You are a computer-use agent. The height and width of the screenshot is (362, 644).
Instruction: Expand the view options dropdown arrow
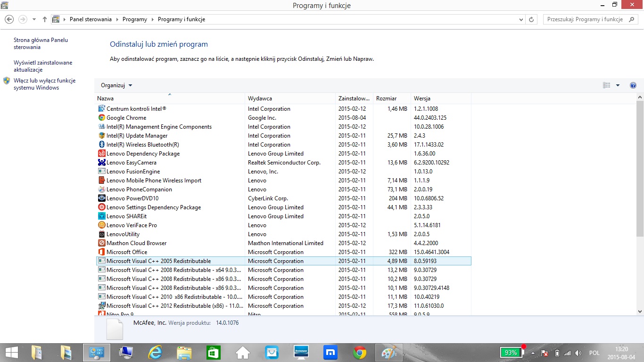[x=618, y=85]
